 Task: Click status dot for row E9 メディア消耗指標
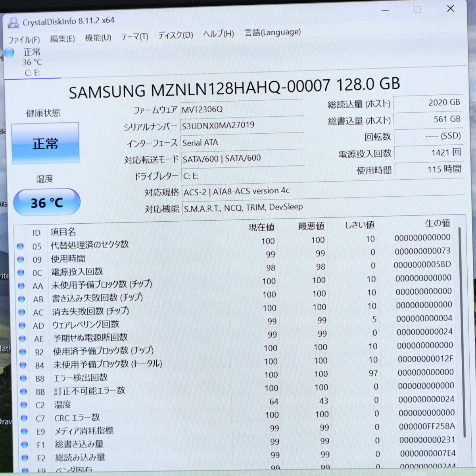point(24,432)
